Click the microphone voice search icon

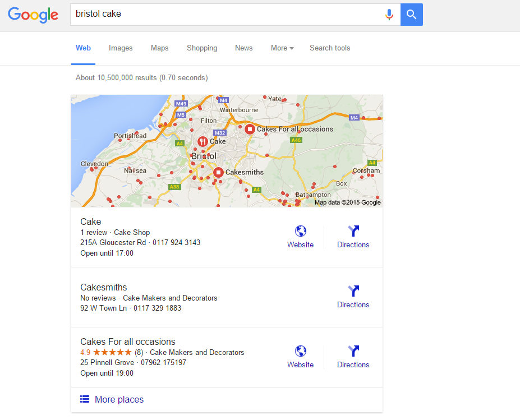point(389,15)
